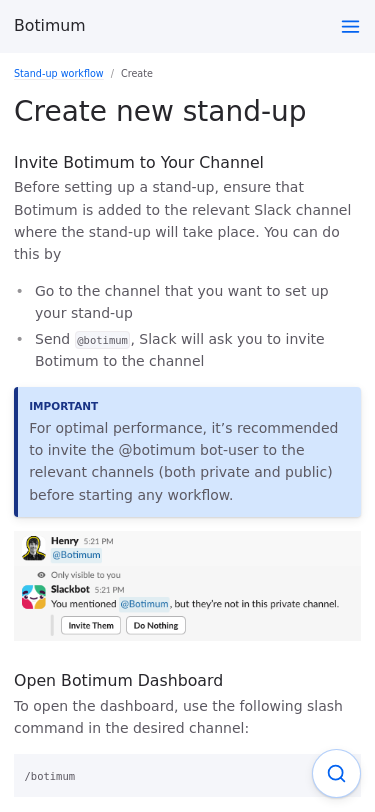Click the Create new stand-up heading

pos(160,111)
